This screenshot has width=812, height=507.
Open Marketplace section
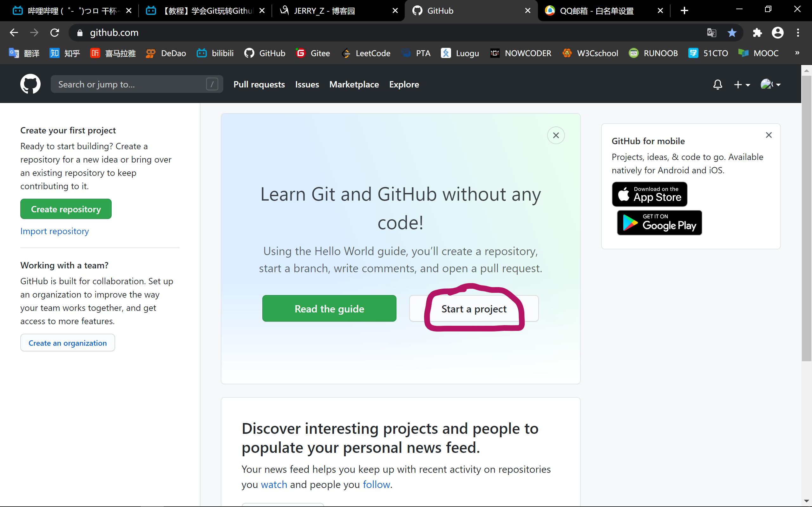[354, 84]
